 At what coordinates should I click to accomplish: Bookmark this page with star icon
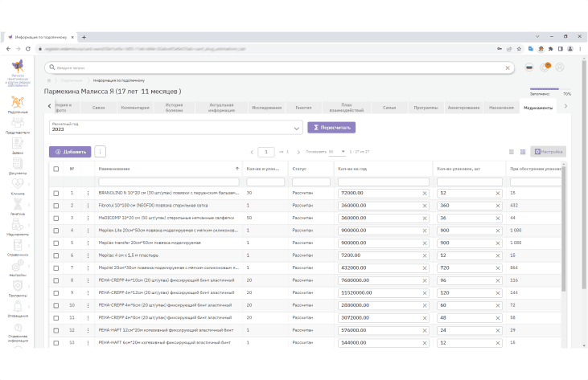click(x=519, y=49)
